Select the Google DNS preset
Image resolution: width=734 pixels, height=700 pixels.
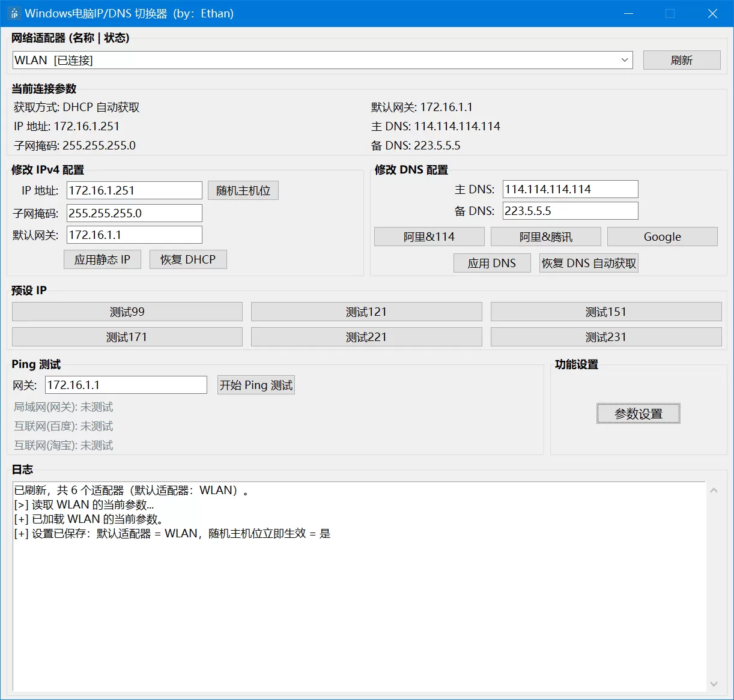click(663, 237)
